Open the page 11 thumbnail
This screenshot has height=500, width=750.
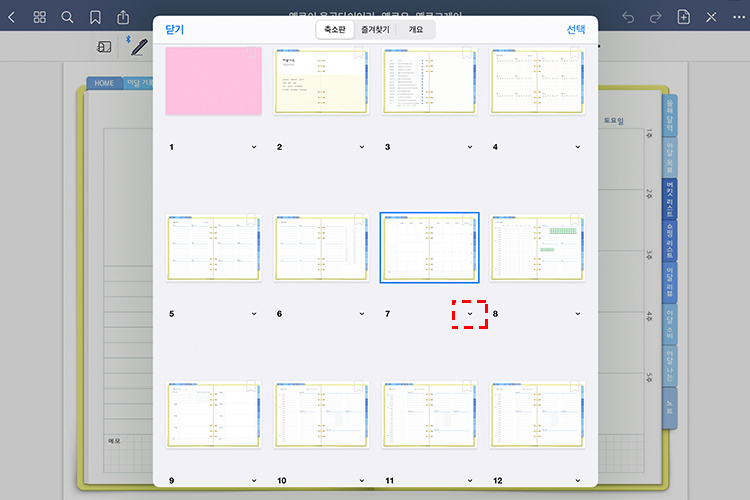point(430,414)
